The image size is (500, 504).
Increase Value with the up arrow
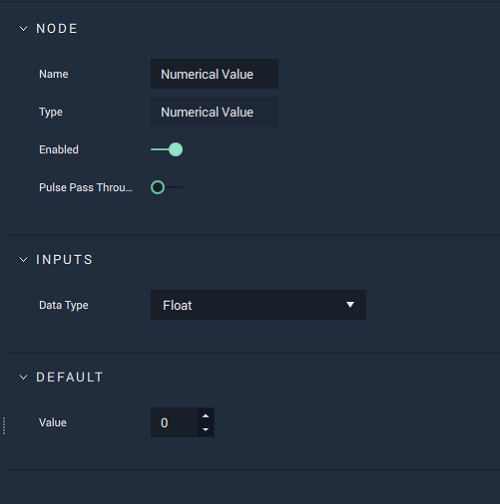(x=206, y=416)
